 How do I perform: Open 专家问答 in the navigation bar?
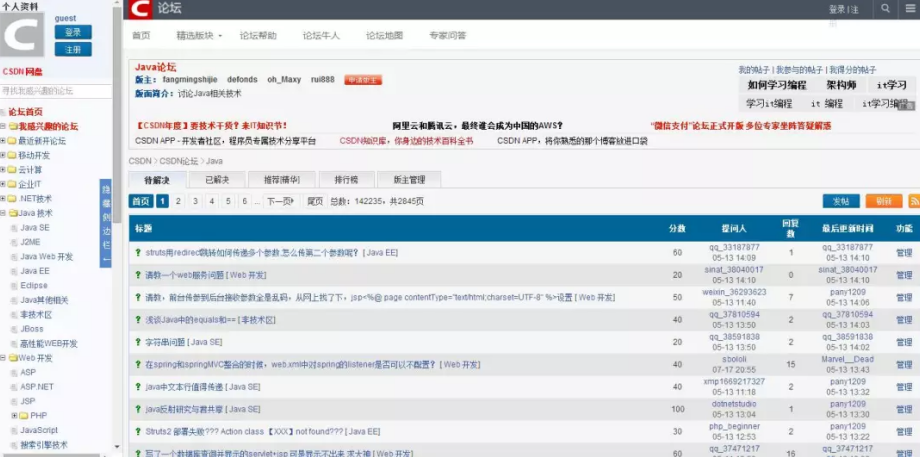(448, 35)
